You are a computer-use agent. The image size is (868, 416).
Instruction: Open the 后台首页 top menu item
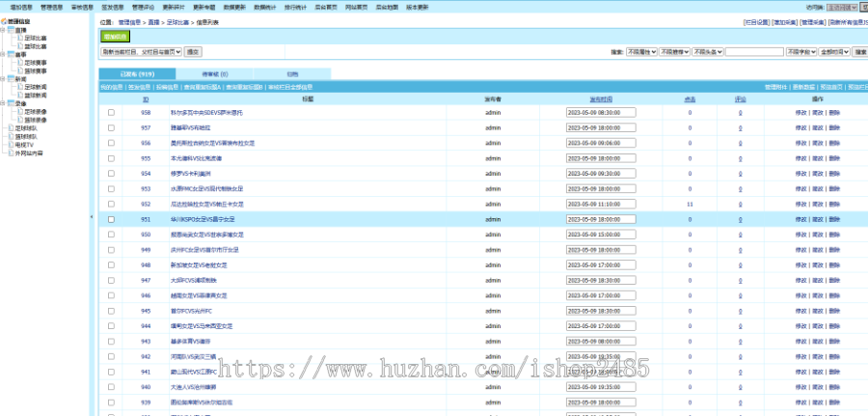click(326, 8)
